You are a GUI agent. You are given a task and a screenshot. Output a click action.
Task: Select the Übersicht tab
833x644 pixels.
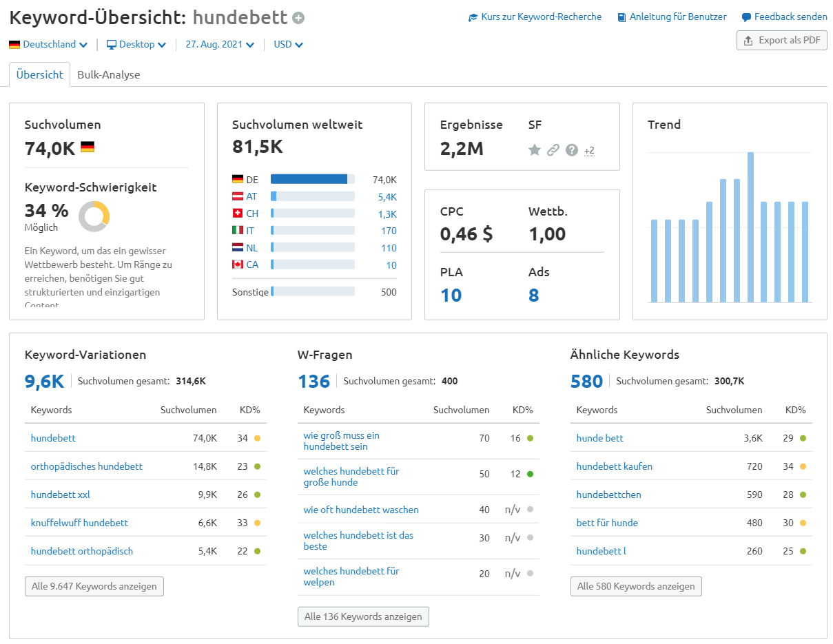coord(39,74)
